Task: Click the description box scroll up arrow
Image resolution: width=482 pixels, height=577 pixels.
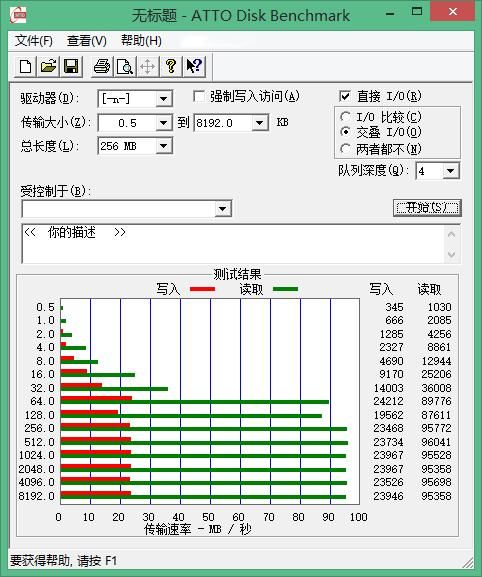Action: click(x=452, y=234)
